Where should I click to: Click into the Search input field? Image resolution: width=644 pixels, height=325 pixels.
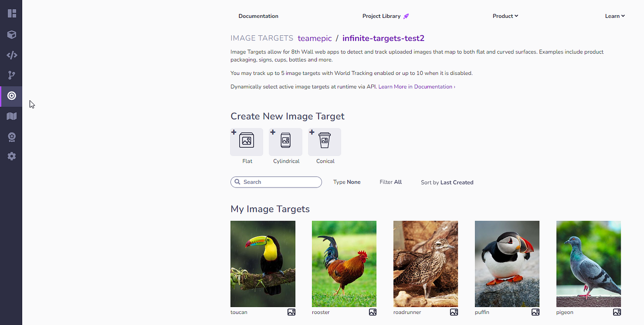tap(276, 182)
